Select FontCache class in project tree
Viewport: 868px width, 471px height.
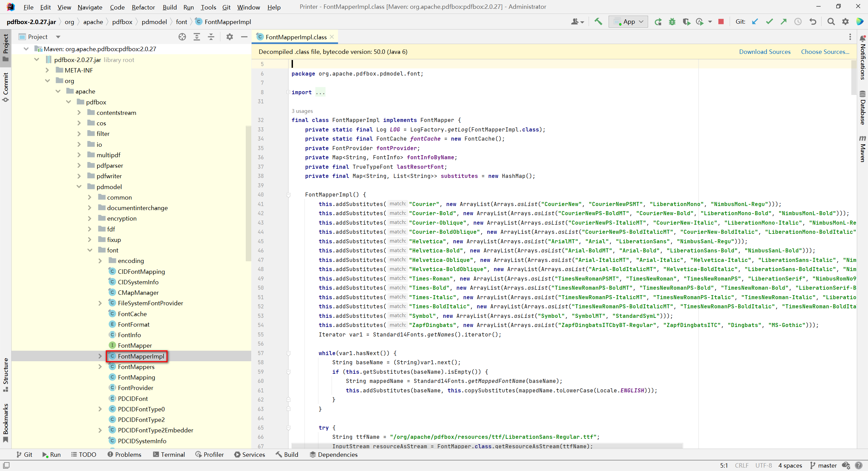click(132, 314)
